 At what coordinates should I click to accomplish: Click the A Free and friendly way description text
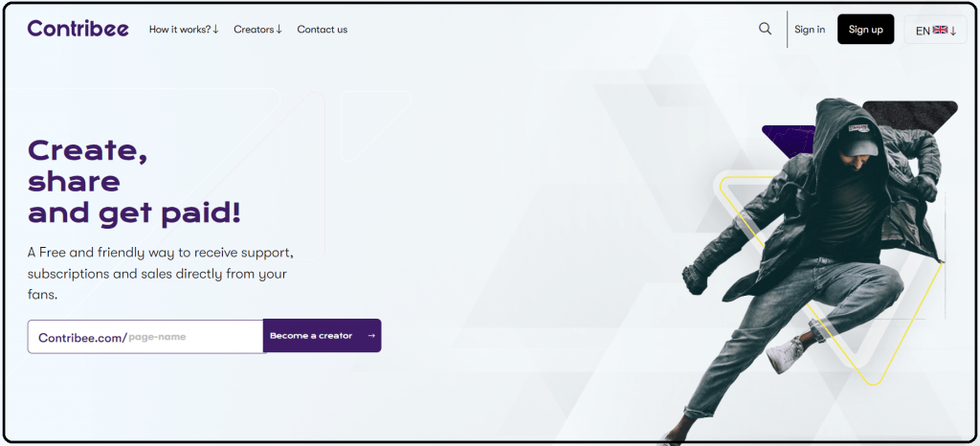pos(161,274)
